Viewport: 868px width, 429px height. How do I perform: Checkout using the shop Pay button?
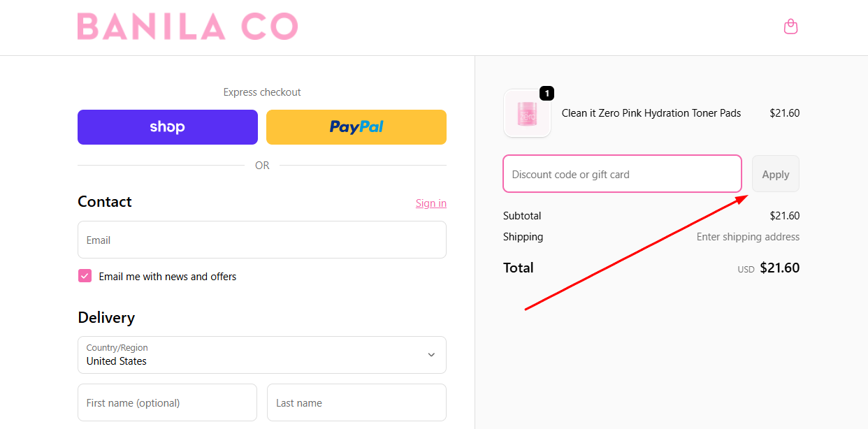click(167, 126)
